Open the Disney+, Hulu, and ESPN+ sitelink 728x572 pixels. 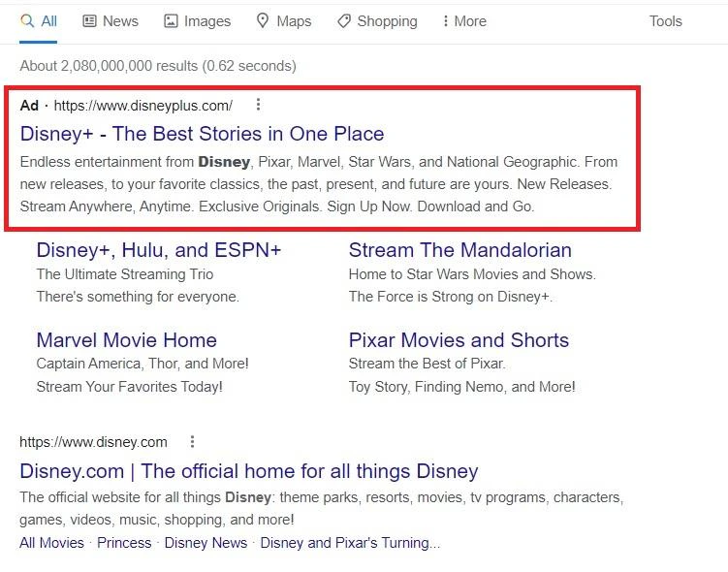[x=159, y=250]
